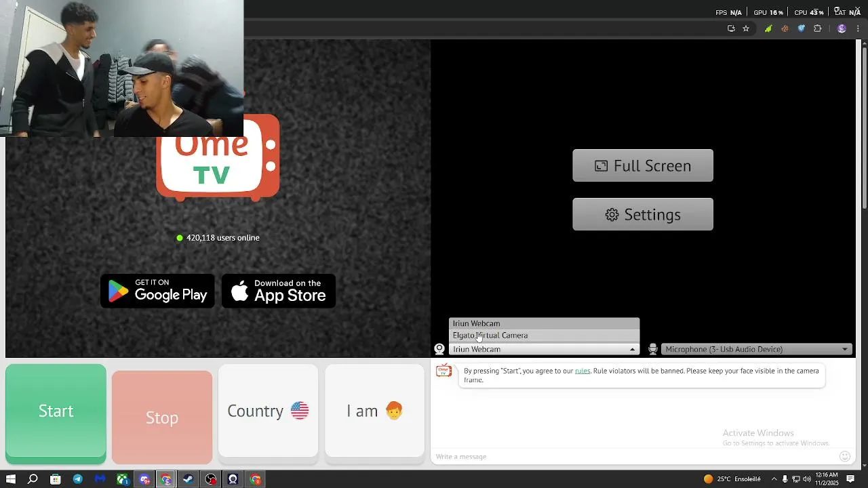868x488 pixels.
Task: Select Iriun Webcam in camera list
Action: tap(544, 323)
